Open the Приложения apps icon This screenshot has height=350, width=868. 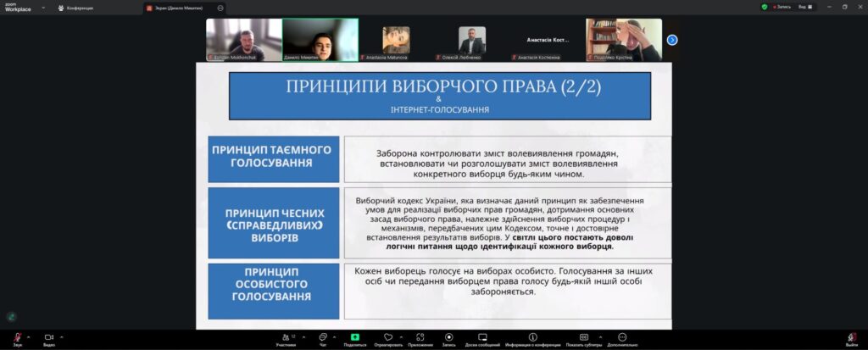click(x=420, y=337)
